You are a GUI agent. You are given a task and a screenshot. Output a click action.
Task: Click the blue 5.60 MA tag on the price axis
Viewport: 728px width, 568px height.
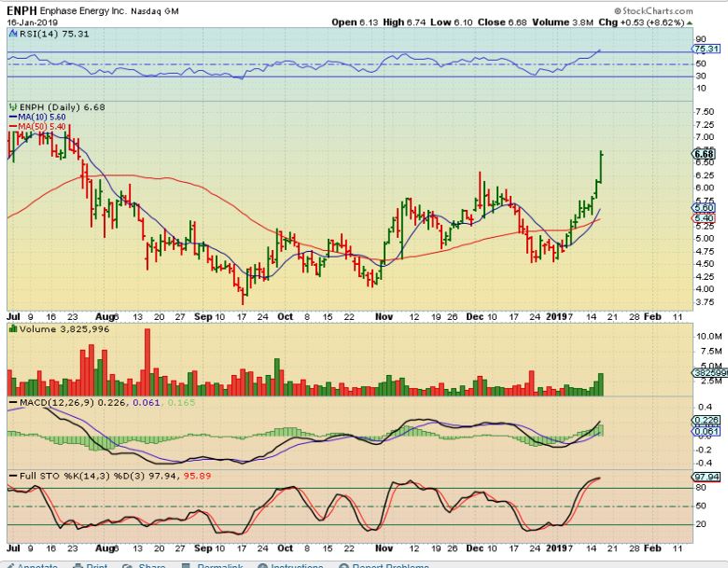[705, 208]
